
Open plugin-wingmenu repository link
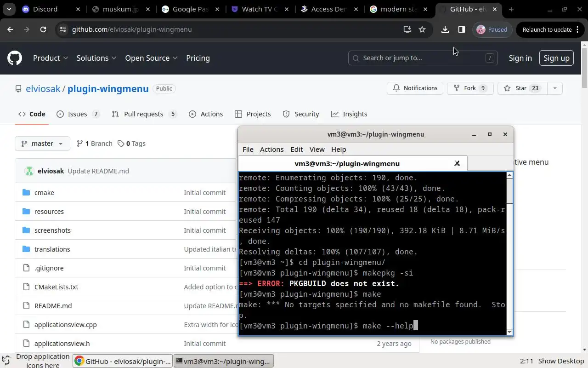pos(108,89)
